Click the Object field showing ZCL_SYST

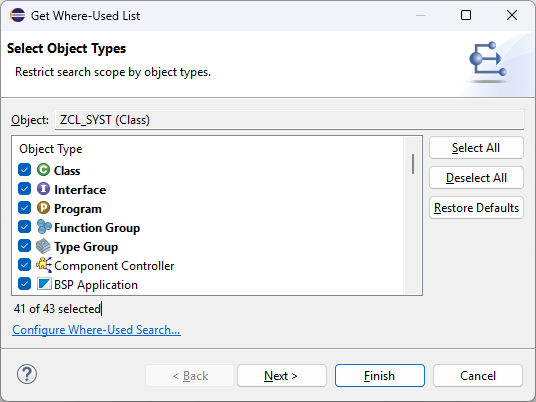coord(289,120)
